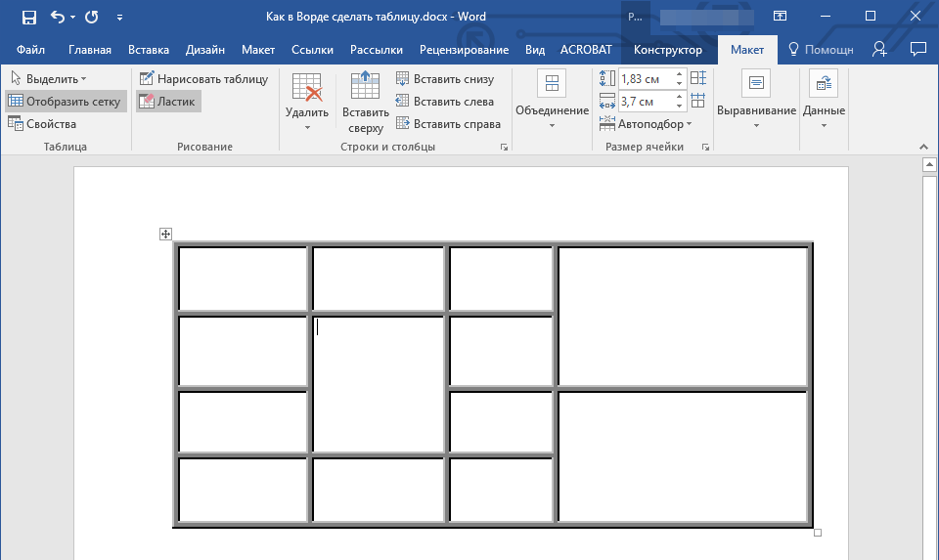Click the merged cell containing the text cursor
Screen dimensions: 939x560
pyautogui.click(x=378, y=384)
